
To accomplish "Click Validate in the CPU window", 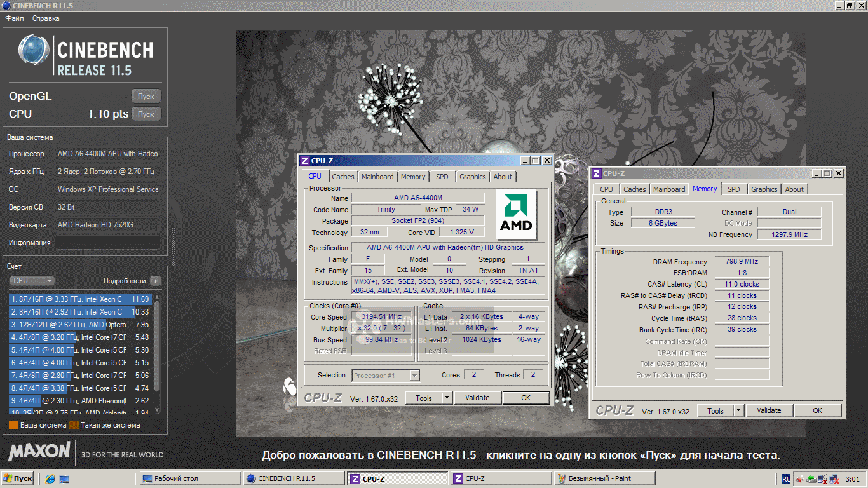I will 477,398.
